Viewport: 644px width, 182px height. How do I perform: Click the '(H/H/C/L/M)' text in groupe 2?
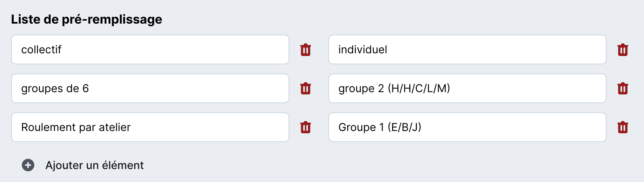419,88
